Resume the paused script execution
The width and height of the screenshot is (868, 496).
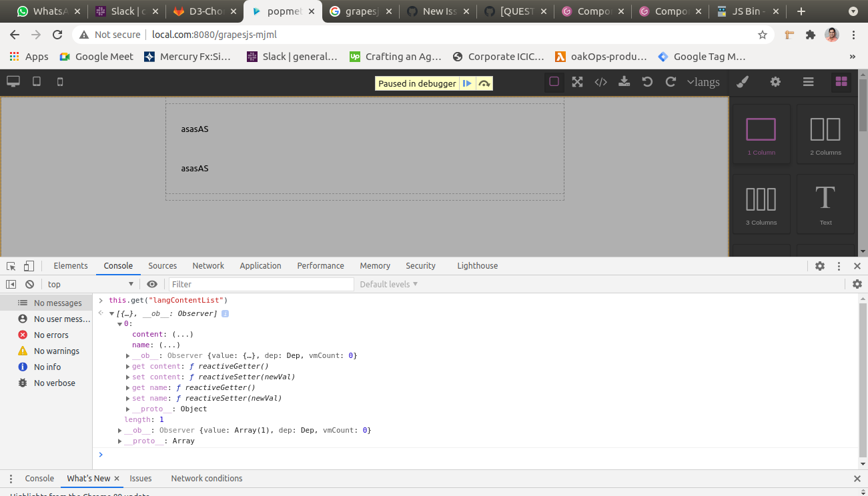tap(468, 83)
